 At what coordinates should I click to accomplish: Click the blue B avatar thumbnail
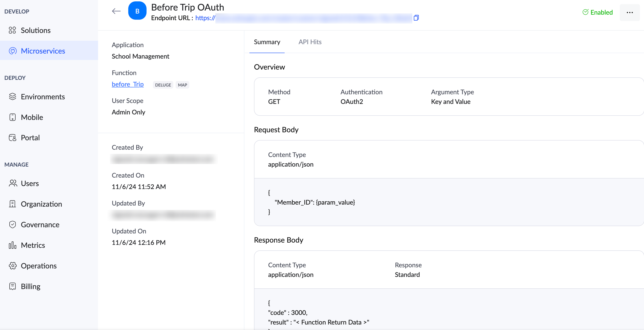tap(137, 11)
